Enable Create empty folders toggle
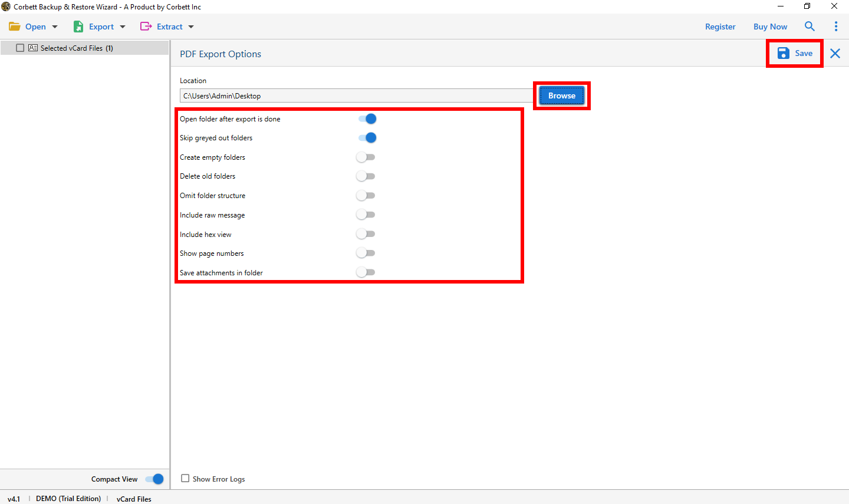This screenshot has width=849, height=504. (366, 157)
